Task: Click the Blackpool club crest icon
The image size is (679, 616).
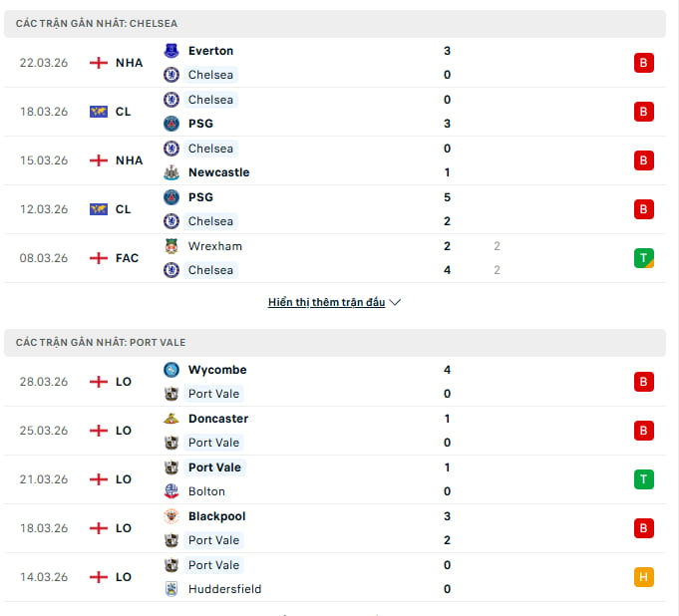Action: click(171, 516)
